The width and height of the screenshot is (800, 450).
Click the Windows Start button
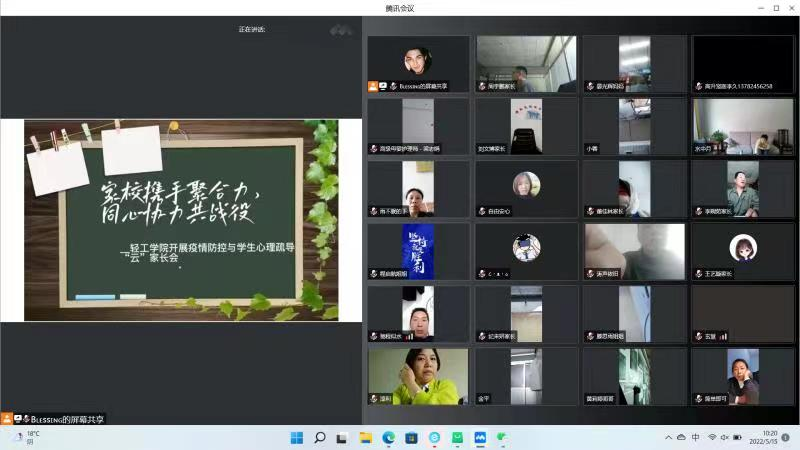(x=296, y=438)
